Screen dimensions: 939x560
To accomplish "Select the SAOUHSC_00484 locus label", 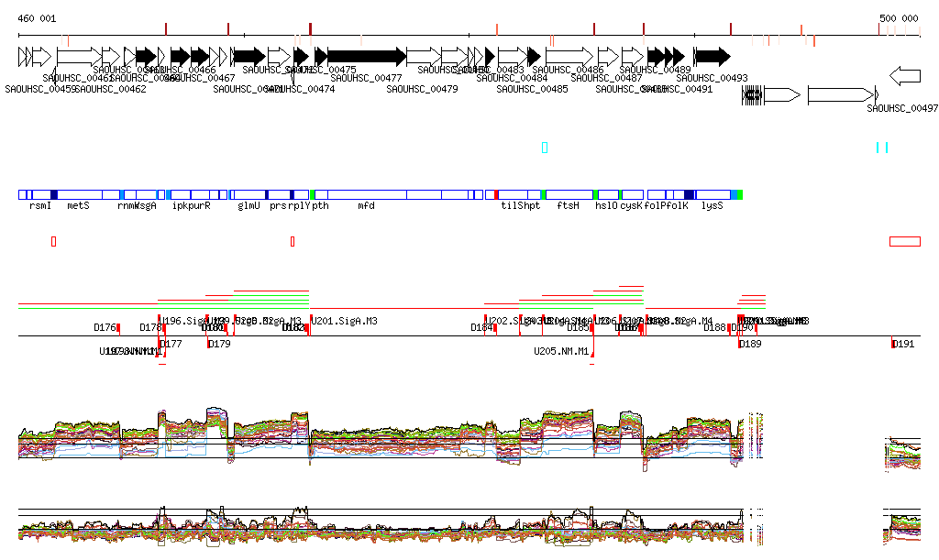I will point(512,78).
